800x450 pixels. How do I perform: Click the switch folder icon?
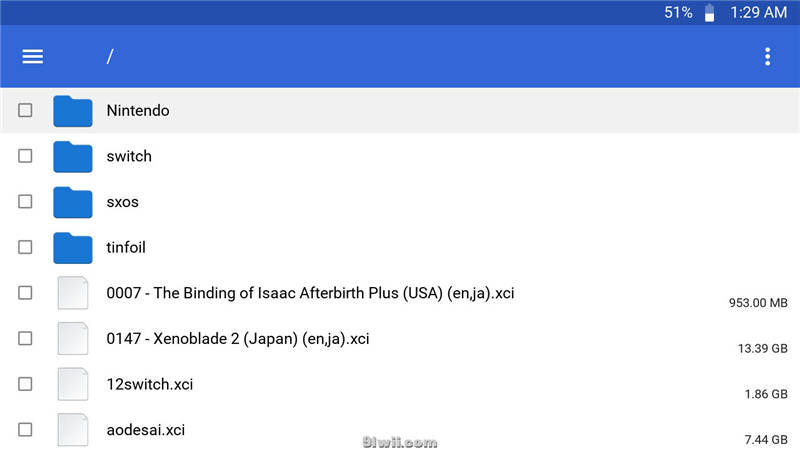pyautogui.click(x=73, y=157)
